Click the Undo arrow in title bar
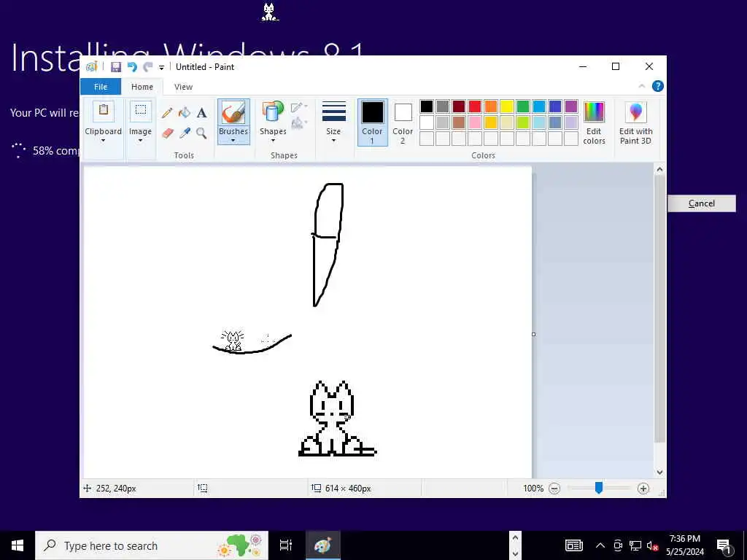Viewport: 747px width, 560px height. pyautogui.click(x=133, y=67)
